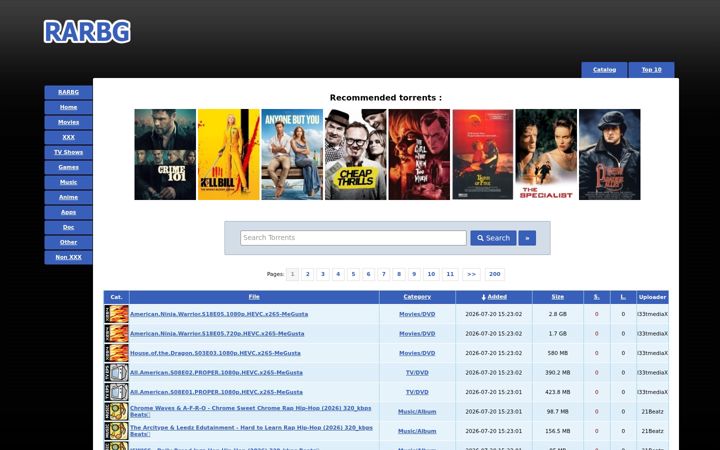Open the Catalog tab
This screenshot has width=720, height=450.
604,70
